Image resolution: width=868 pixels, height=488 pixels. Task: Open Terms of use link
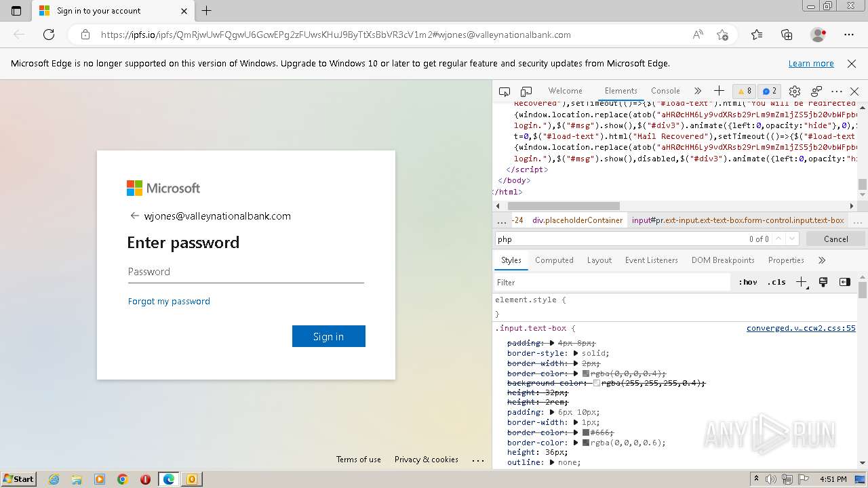[359, 459]
